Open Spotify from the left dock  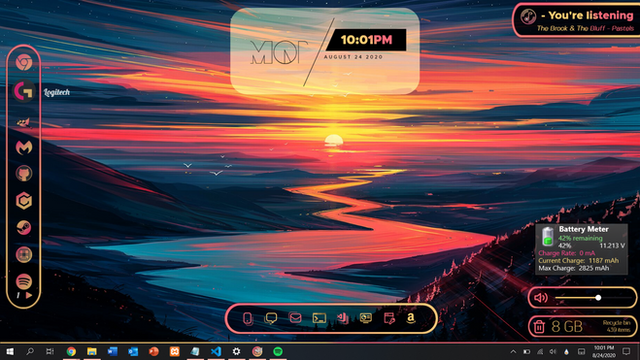click(24, 281)
